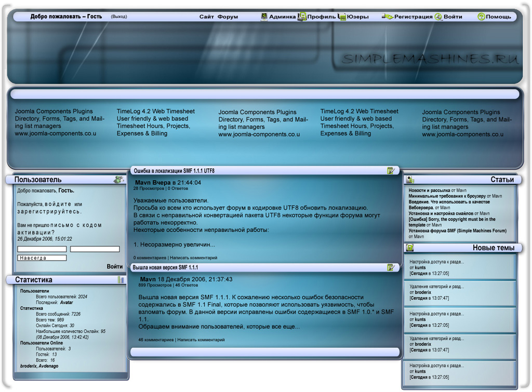Click "Гостей: 13" in Пользователи Online
532x392 pixels.
[x=47, y=355]
